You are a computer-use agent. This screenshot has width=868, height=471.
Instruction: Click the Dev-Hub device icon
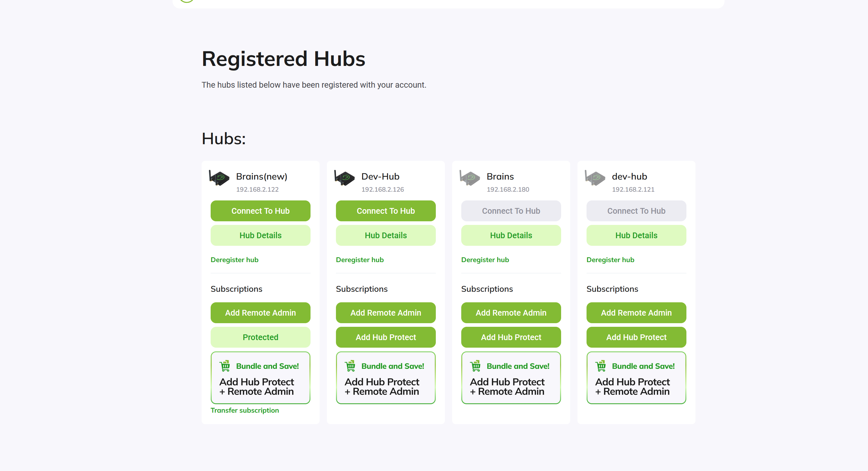[x=344, y=178]
